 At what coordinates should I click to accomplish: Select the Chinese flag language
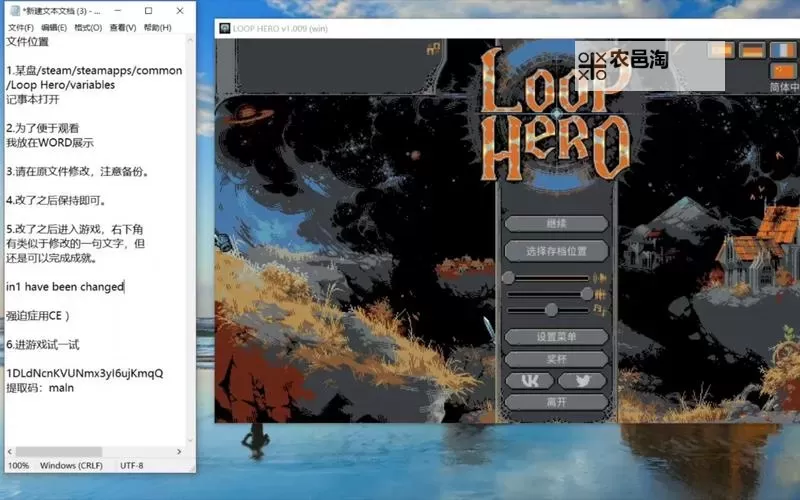coord(783,71)
